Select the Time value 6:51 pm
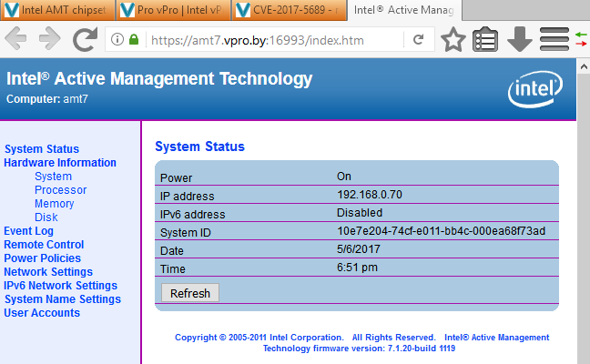The image size is (590, 364). (x=357, y=268)
